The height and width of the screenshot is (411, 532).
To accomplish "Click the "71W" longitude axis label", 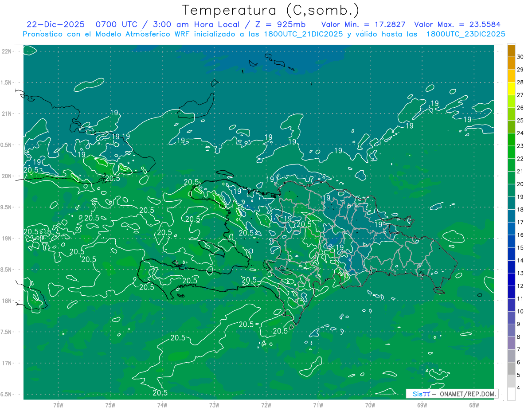I will coord(318,405).
